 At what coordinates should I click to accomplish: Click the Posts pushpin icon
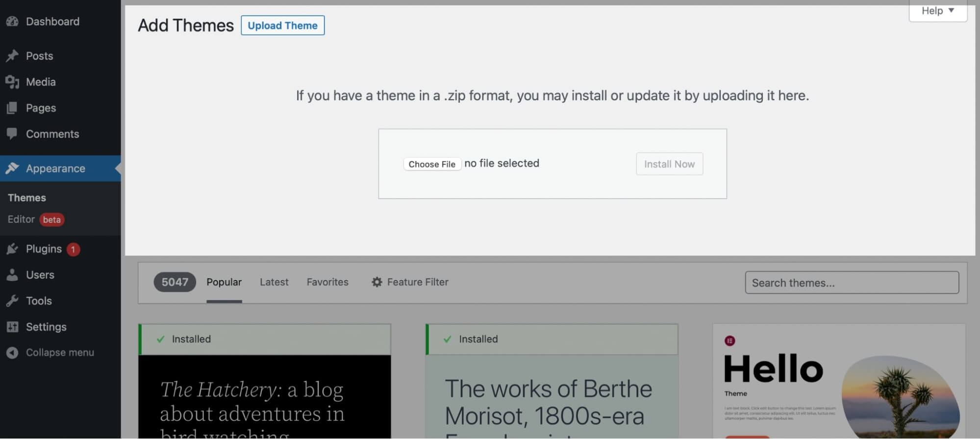coord(12,56)
